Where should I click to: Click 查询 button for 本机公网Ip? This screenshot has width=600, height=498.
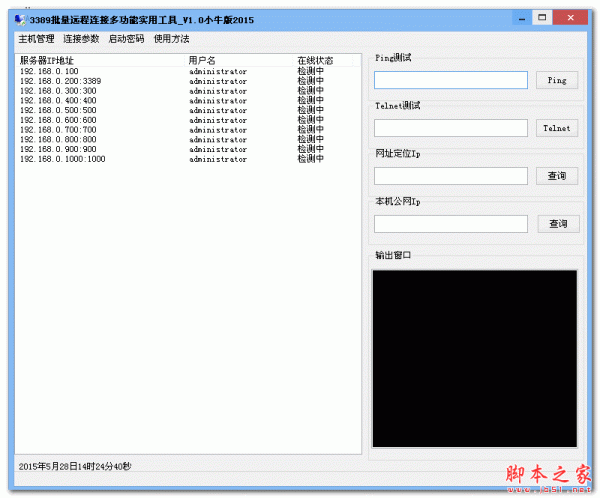coord(558,224)
